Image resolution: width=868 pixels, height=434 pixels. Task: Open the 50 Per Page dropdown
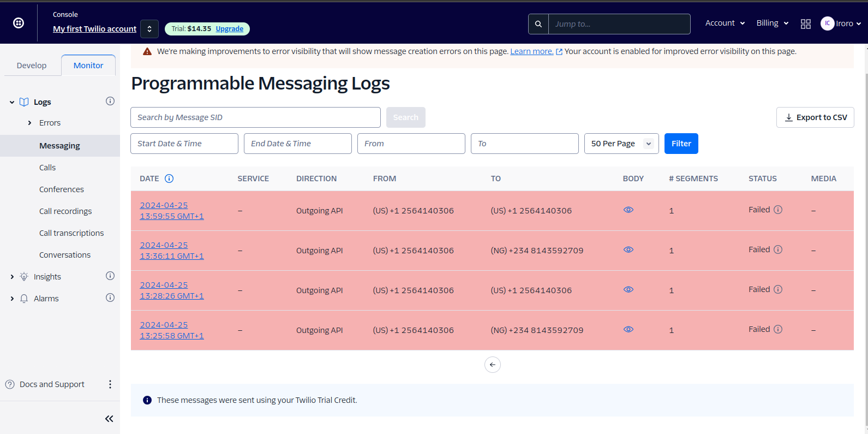pos(621,144)
